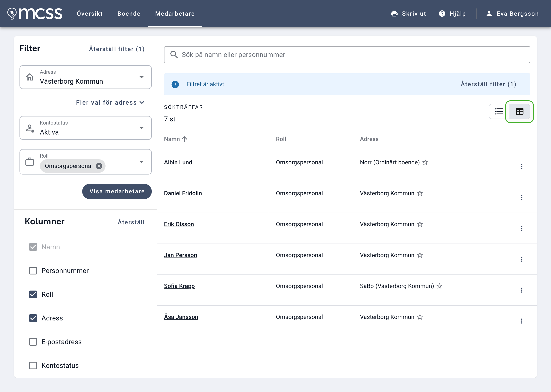This screenshot has height=392, width=551.
Task: Click the house icon in Adress field
Action: [30, 77]
